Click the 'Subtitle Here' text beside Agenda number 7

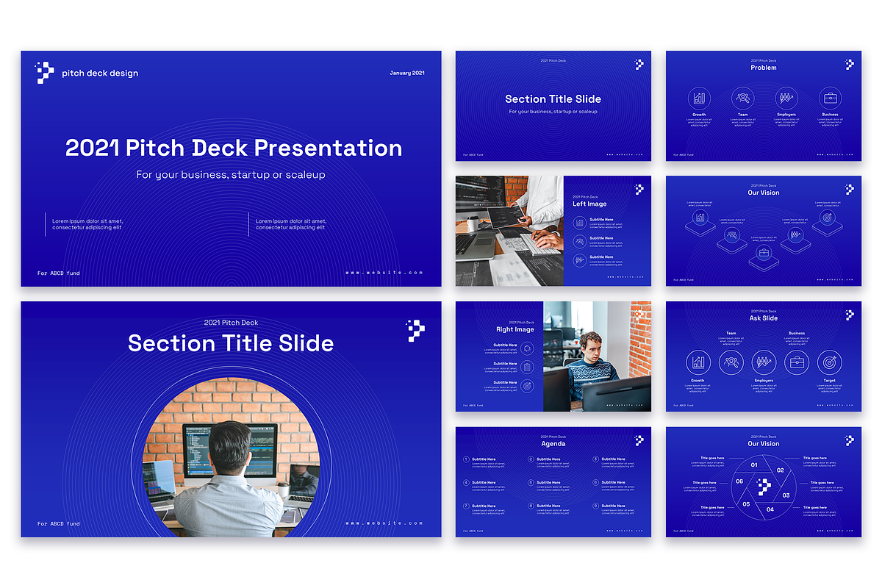pyautogui.click(x=484, y=506)
